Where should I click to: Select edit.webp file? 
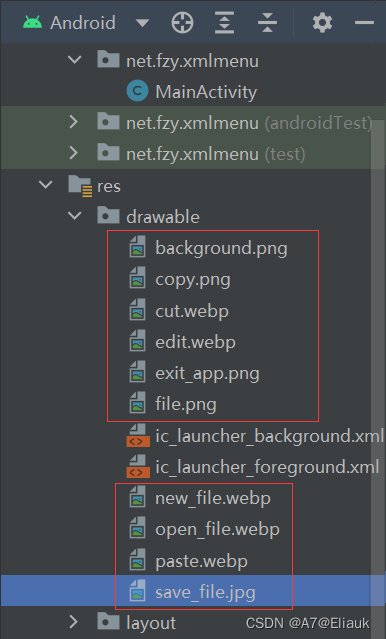click(x=195, y=342)
